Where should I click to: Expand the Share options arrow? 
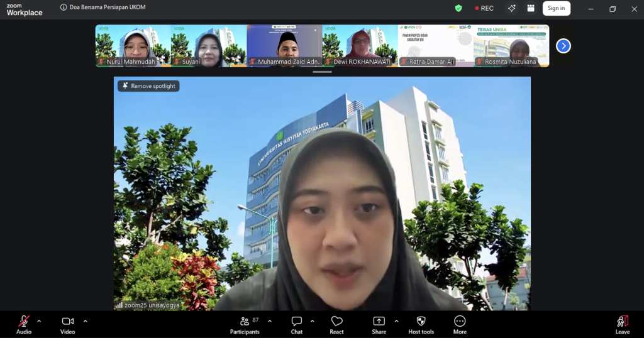(396, 321)
